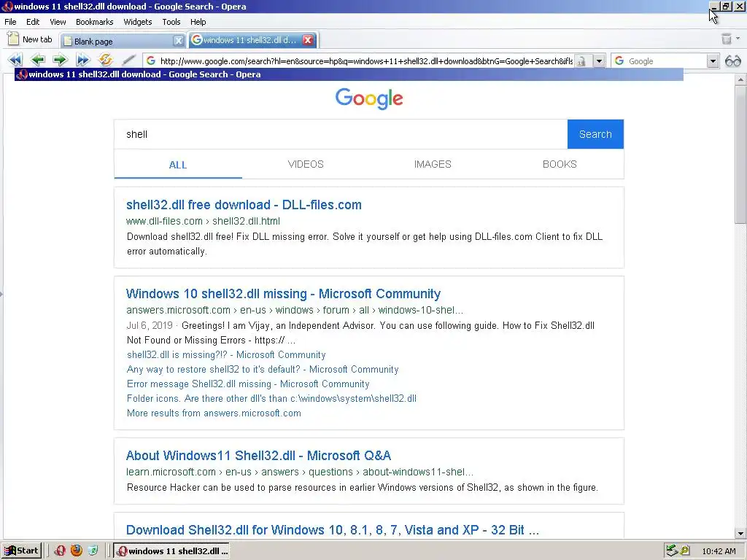Click the Rewind navigation icon

(x=15, y=60)
